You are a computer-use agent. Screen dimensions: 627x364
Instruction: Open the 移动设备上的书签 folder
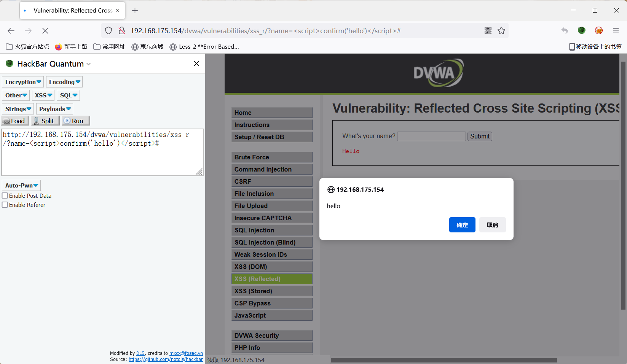tap(595, 47)
